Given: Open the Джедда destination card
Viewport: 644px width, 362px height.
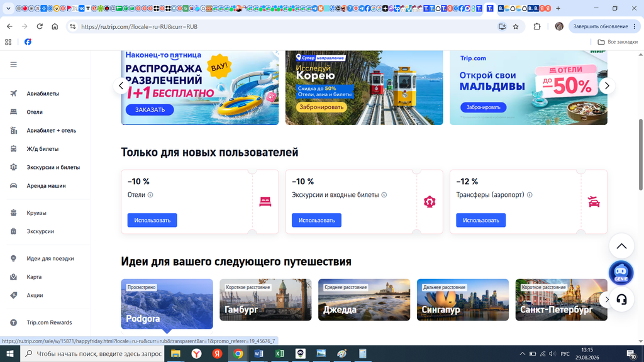Looking at the screenshot, I should click(x=364, y=300).
